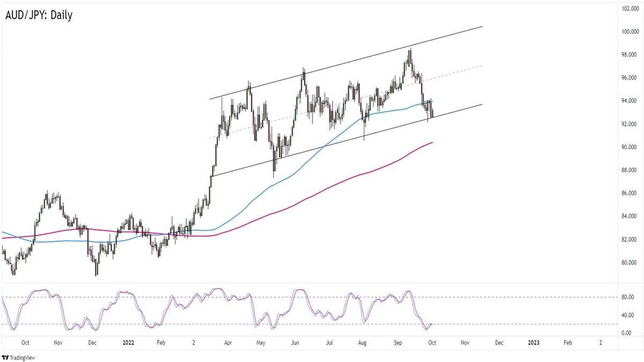644x362 pixels.
Task: Click the Apr time axis label
Action: [228, 343]
